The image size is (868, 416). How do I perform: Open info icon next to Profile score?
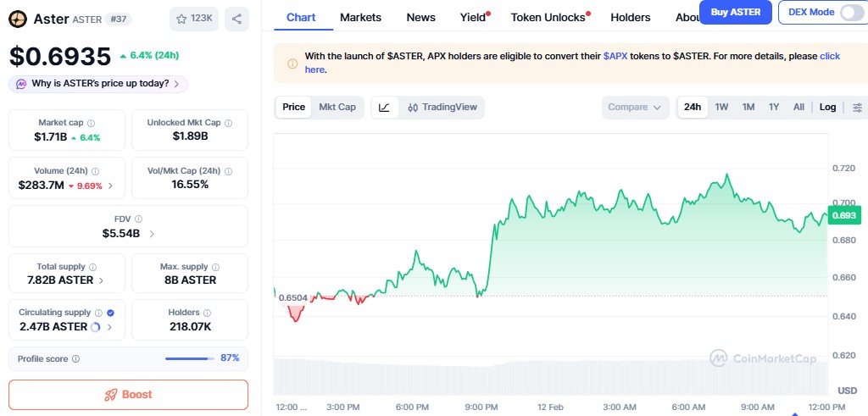[75, 358]
